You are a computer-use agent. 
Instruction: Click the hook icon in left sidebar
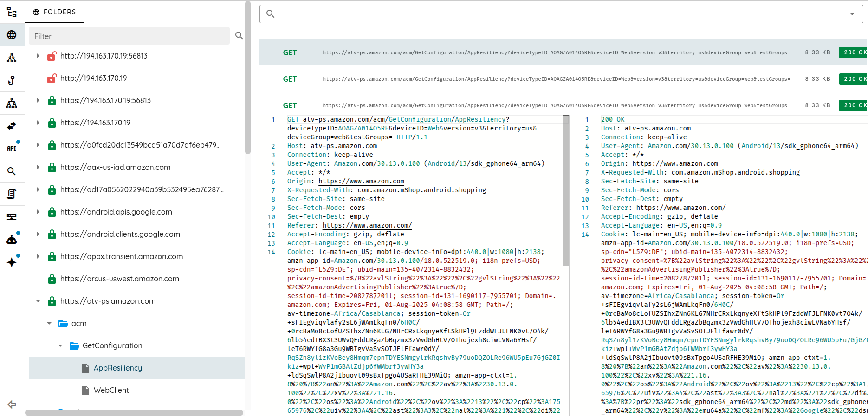coord(12,80)
